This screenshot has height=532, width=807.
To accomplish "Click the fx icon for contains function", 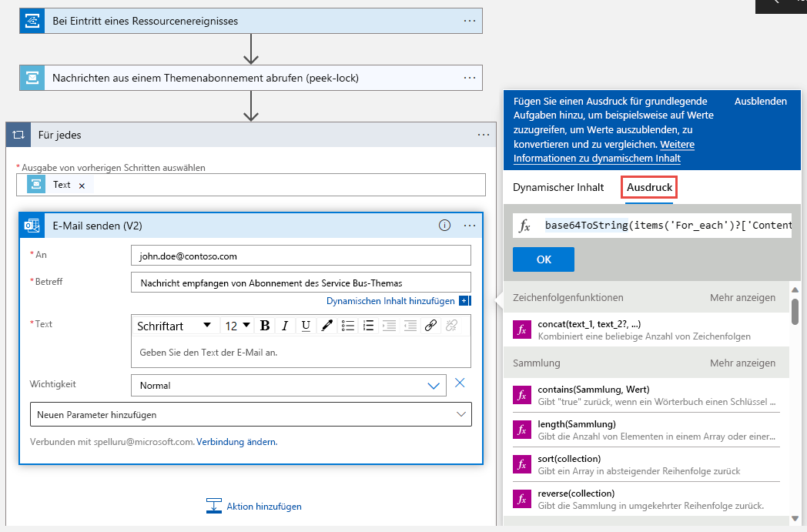I will click(522, 395).
